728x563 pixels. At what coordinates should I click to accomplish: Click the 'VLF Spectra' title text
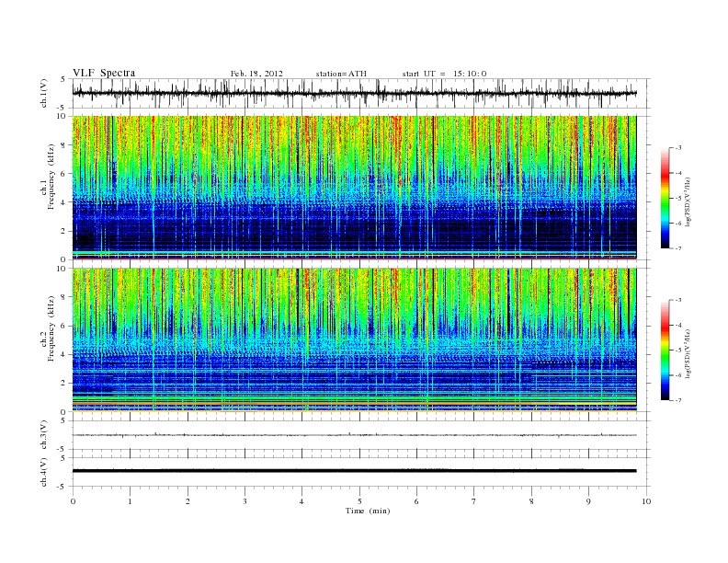click(x=104, y=73)
